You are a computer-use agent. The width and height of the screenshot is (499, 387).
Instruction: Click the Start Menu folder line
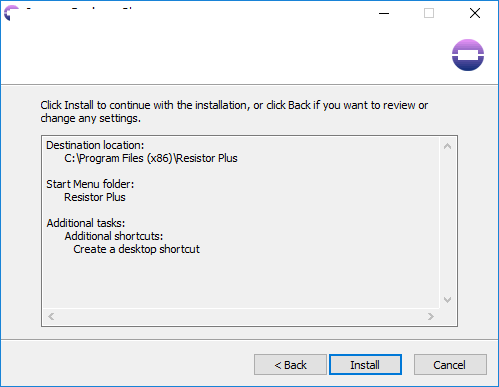90,184
